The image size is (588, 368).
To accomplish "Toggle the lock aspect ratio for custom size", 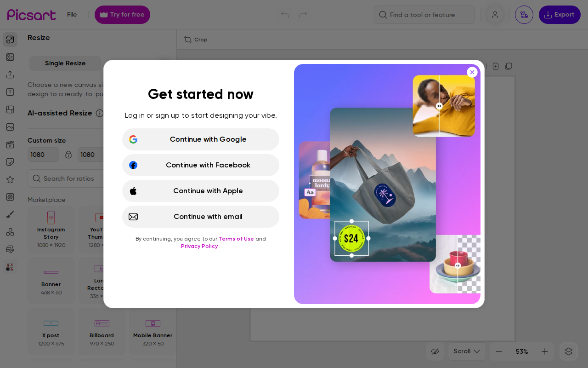I will [x=68, y=155].
